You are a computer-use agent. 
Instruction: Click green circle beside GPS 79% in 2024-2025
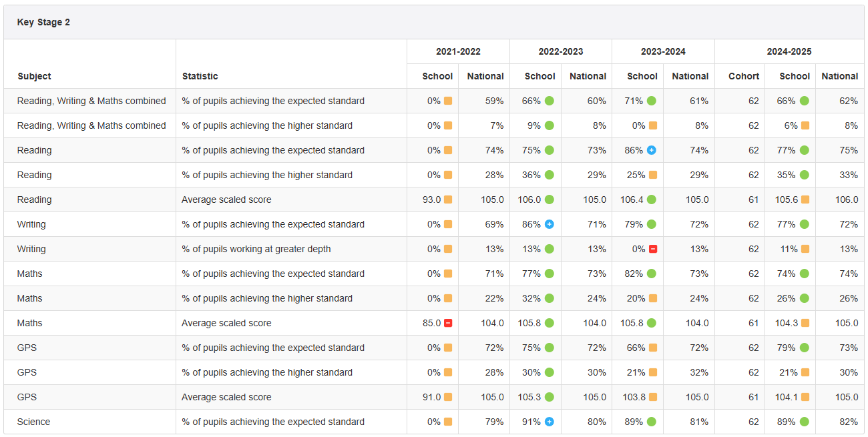tap(805, 348)
